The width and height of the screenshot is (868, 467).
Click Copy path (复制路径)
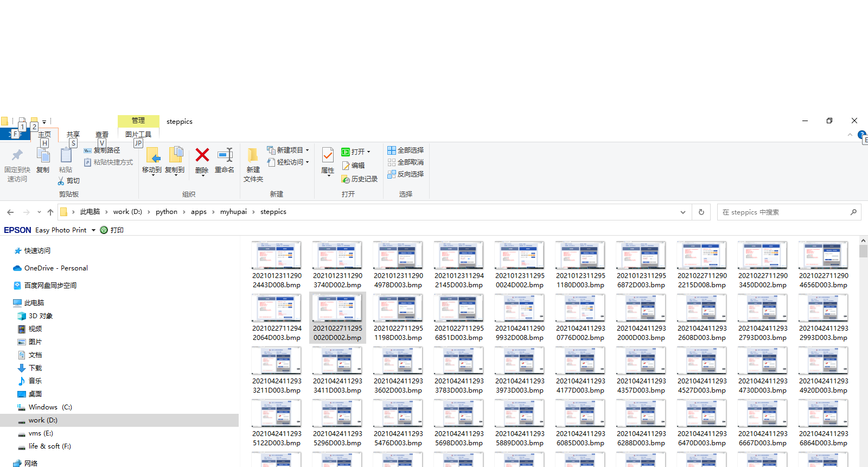tap(102, 150)
